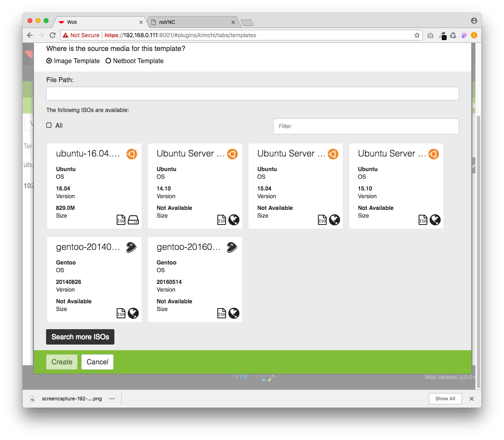Check the All ISOs checkbox
The height and width of the screenshot is (440, 504).
coord(49,125)
